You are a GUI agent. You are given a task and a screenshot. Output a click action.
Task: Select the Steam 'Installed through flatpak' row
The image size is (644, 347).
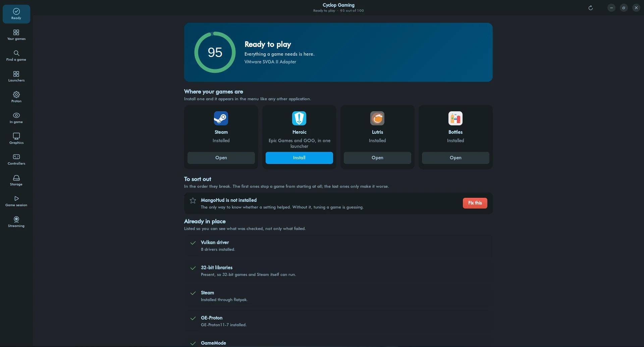pyautogui.click(x=338, y=296)
